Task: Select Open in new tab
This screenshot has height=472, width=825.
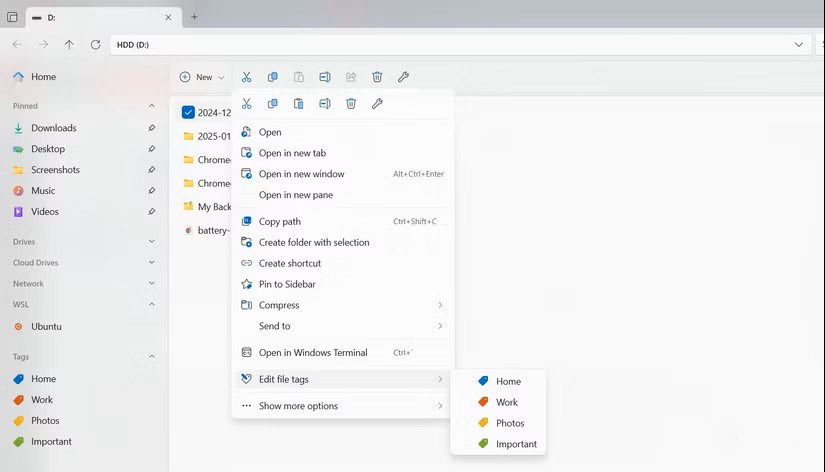Action: 343,153
